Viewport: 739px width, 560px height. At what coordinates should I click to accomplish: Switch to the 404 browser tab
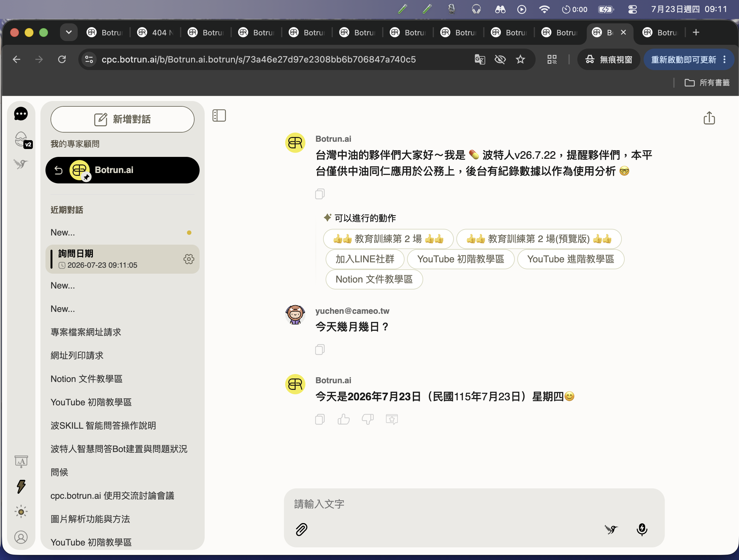point(156,33)
